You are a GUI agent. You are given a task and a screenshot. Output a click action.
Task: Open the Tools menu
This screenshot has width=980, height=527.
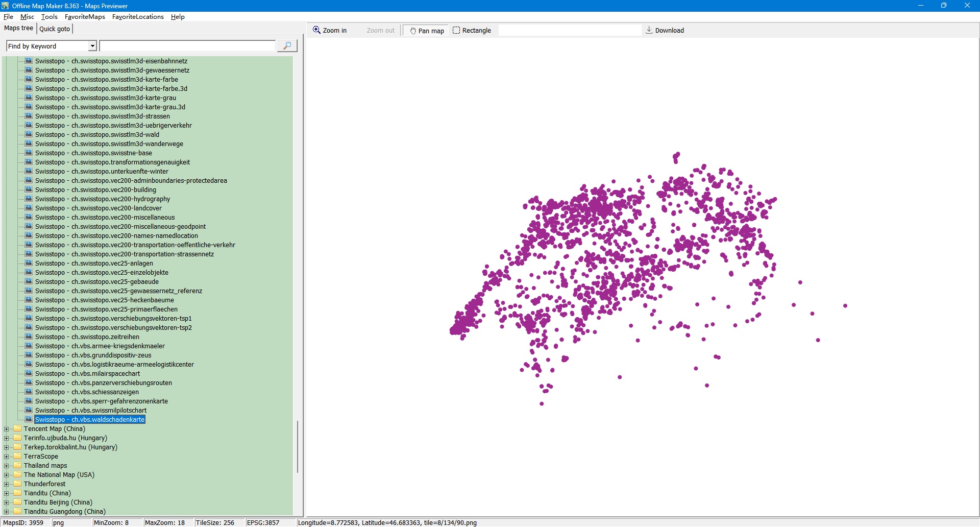tap(49, 17)
